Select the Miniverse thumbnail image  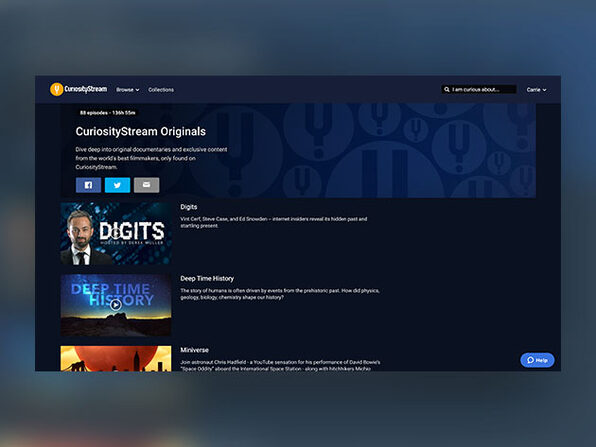tap(116, 358)
